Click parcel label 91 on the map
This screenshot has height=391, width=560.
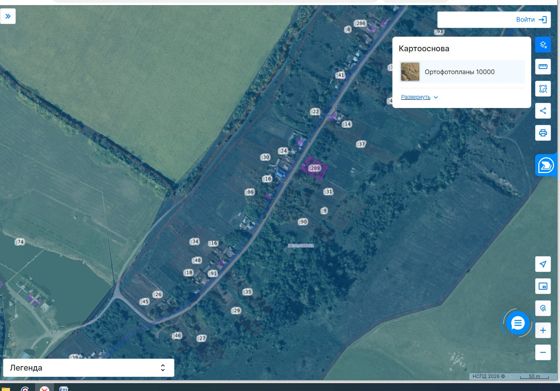coord(212,274)
